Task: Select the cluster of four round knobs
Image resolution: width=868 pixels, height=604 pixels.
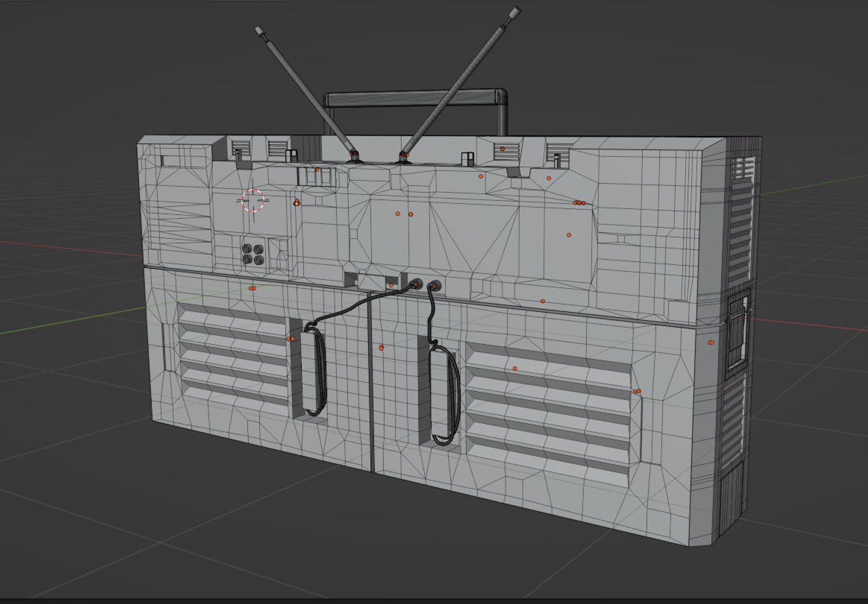Action: click(253, 254)
